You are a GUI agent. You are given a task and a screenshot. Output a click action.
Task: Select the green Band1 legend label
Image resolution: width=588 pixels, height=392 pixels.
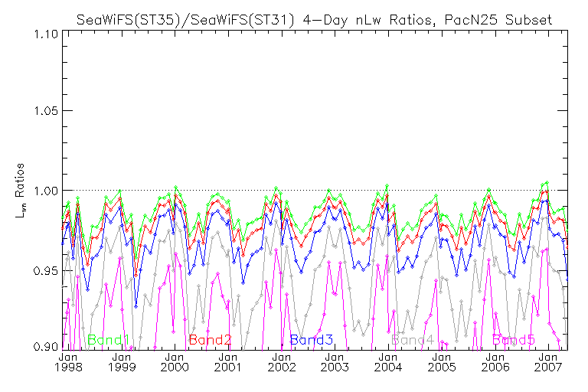[x=109, y=340]
